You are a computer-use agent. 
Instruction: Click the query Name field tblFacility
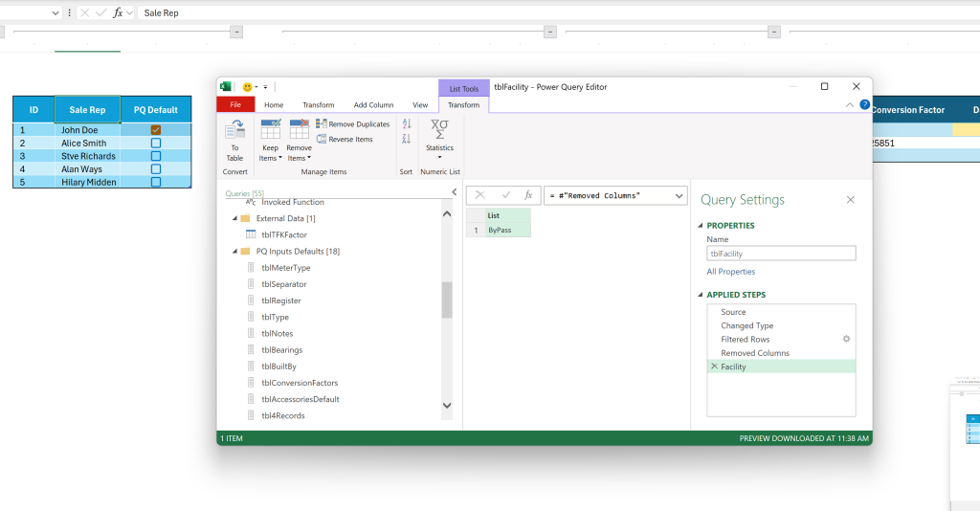(x=781, y=254)
